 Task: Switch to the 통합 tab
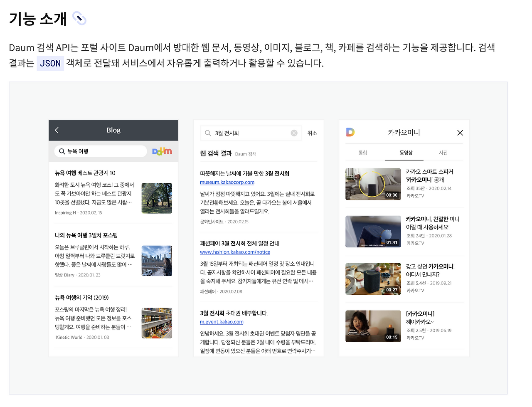pos(363,153)
